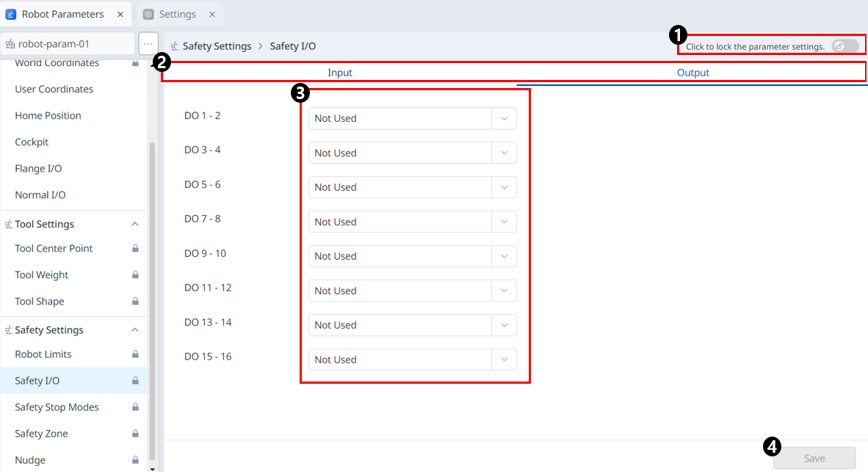
Task: Click the robot icon beside robot-param-01
Action: [x=10, y=44]
